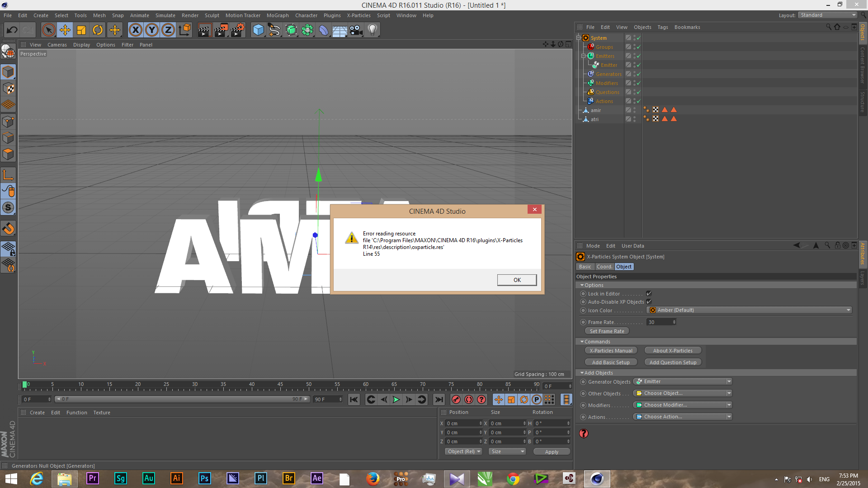Open Photoshop from taskbar
The width and height of the screenshot is (868, 488).
coord(204,479)
